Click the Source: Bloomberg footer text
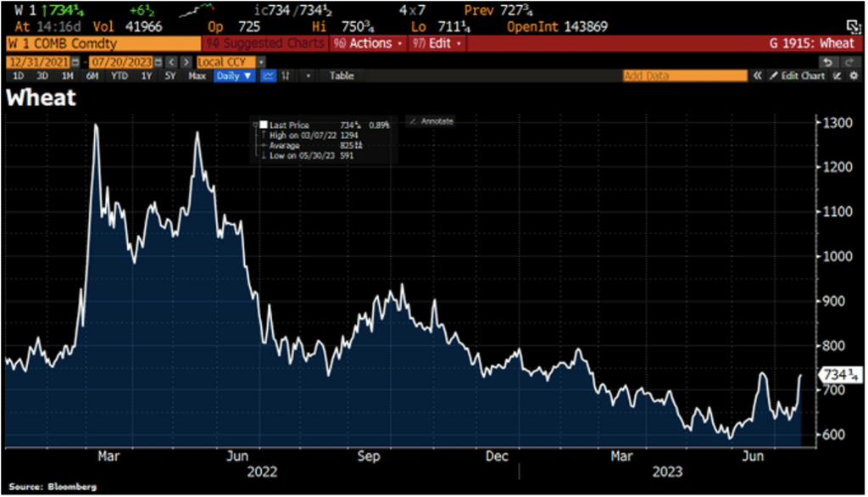Screen dimensions: 868x497 pos(53,487)
